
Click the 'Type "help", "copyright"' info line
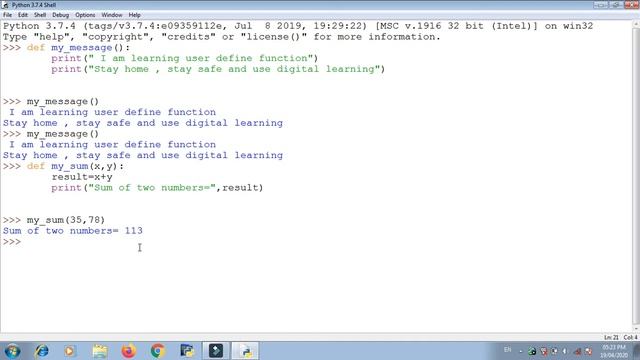(x=222, y=37)
